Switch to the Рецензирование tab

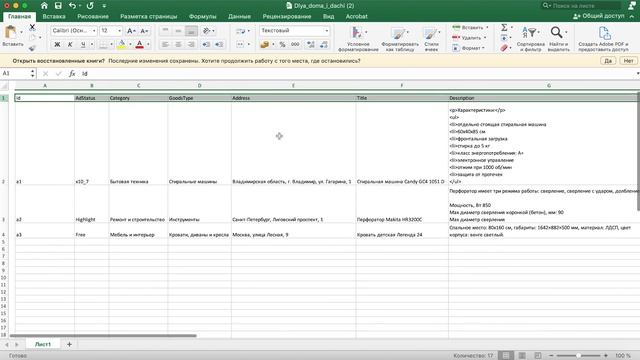click(x=287, y=17)
